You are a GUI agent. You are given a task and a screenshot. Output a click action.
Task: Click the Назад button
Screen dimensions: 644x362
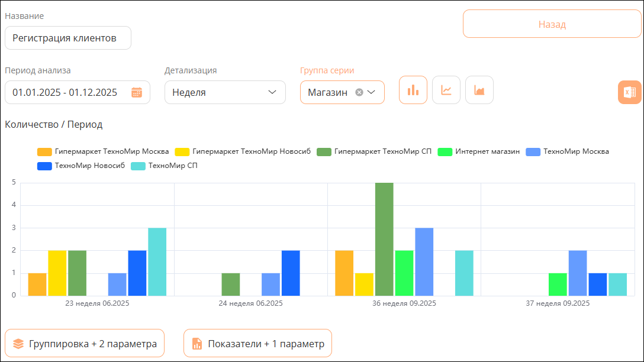(552, 24)
